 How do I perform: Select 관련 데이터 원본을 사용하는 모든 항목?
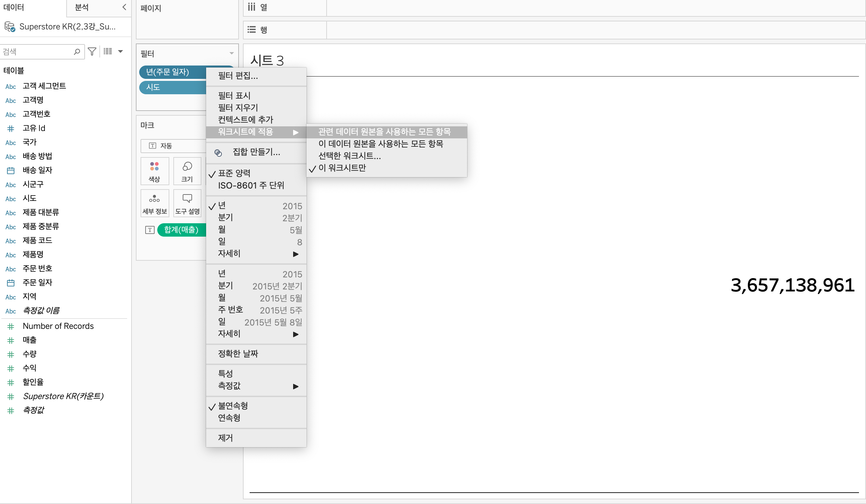pos(384,132)
